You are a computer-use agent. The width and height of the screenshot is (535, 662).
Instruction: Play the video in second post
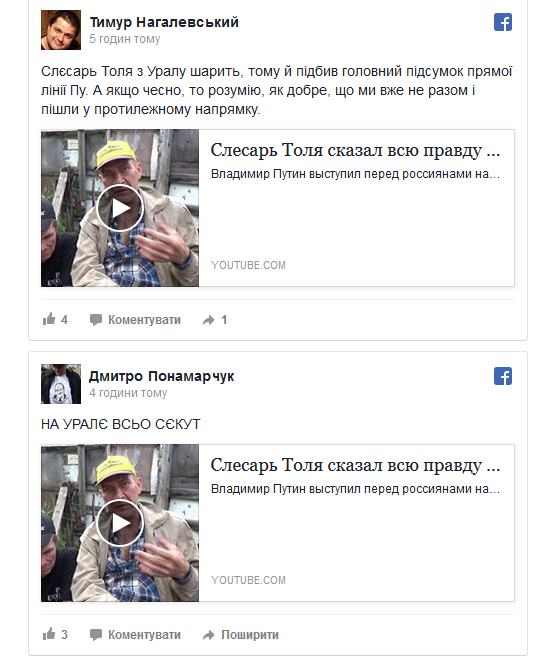(120, 523)
